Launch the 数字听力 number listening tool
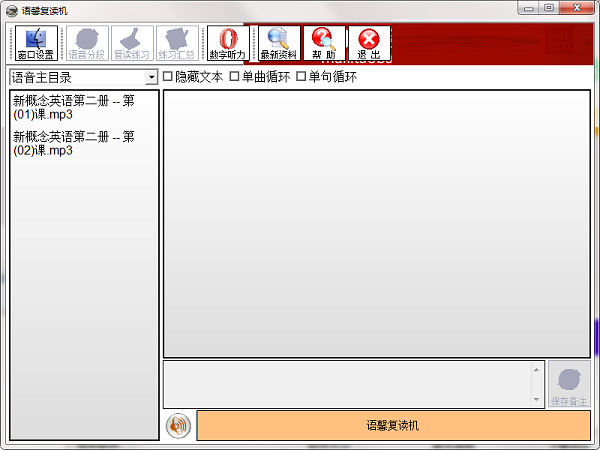 [228, 44]
